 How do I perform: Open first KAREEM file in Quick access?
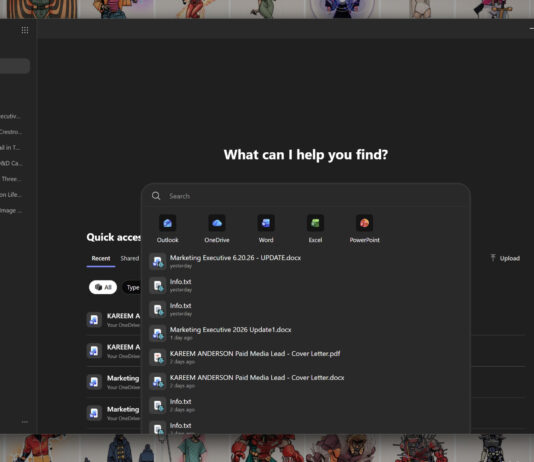[113, 320]
